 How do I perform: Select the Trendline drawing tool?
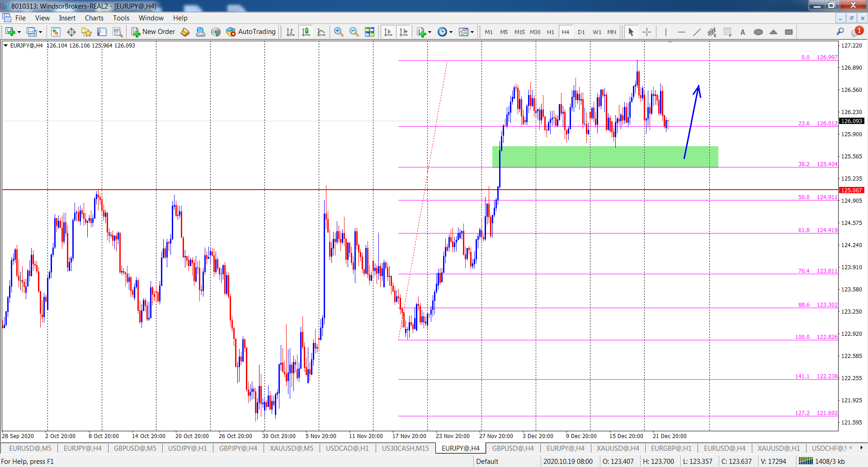pos(697,32)
